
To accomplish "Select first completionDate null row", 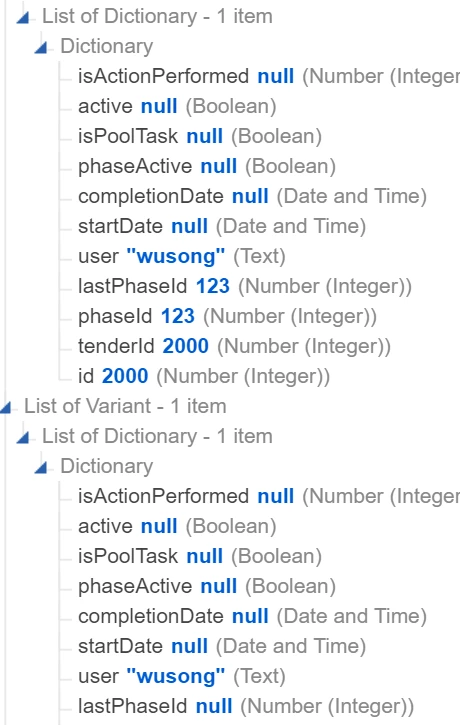I will click(252, 197).
